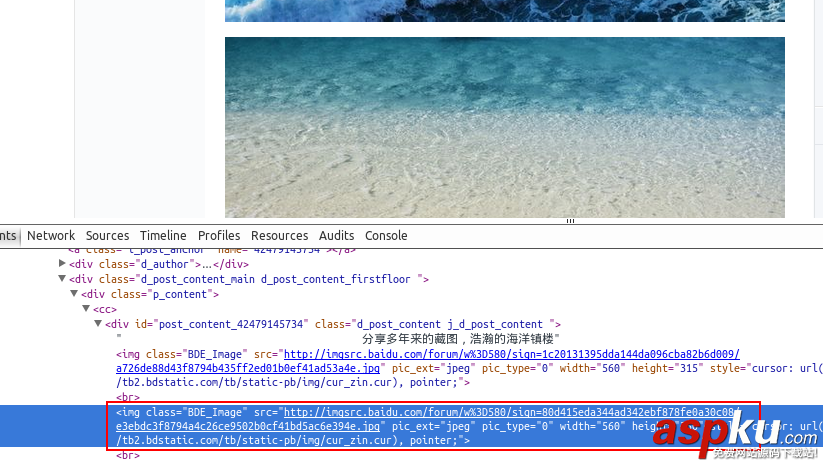Viewport: 823px width, 465px height.
Task: Expand the d_author div node
Action: 62,263
